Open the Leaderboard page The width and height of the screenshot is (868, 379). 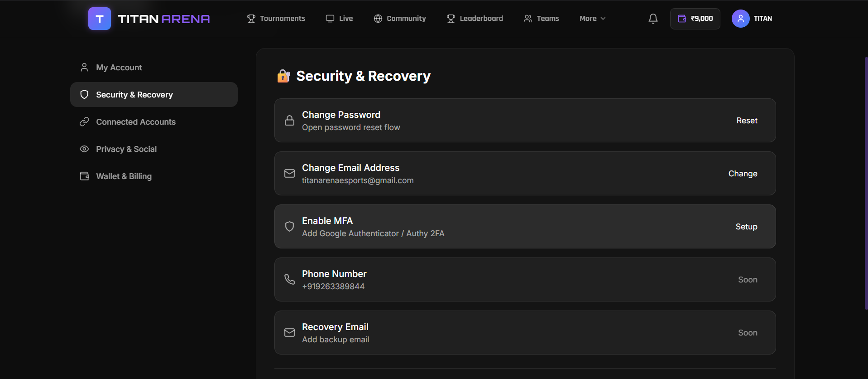[475, 19]
